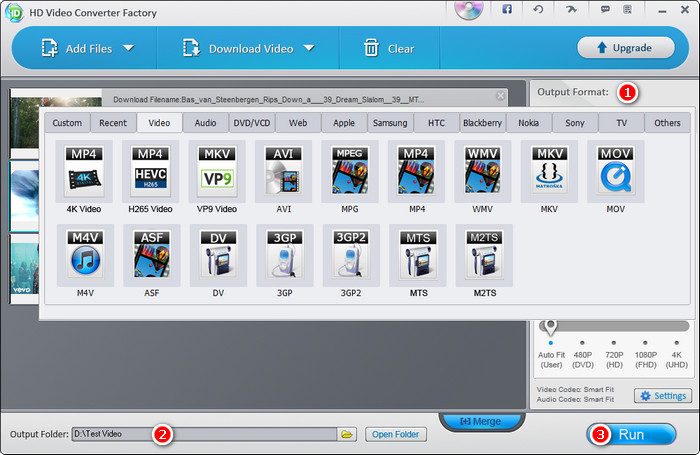Open the Blackberry tab
This screenshot has width=700, height=455.
pos(483,123)
